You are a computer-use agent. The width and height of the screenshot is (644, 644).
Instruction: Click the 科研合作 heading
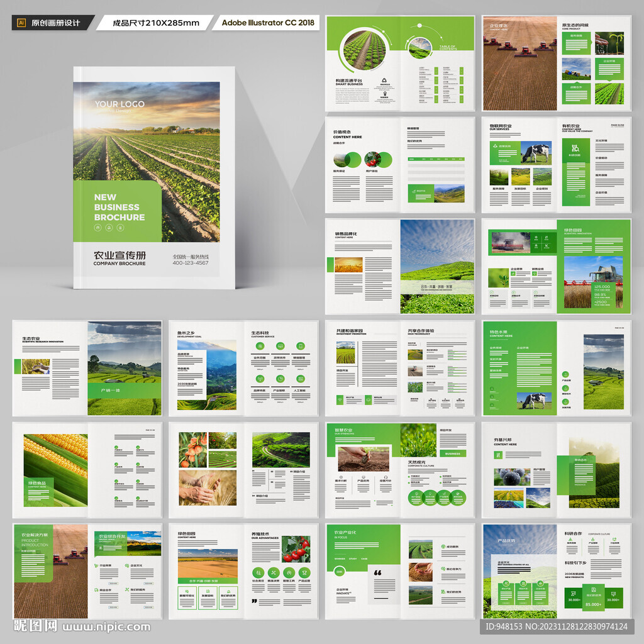[574, 533]
